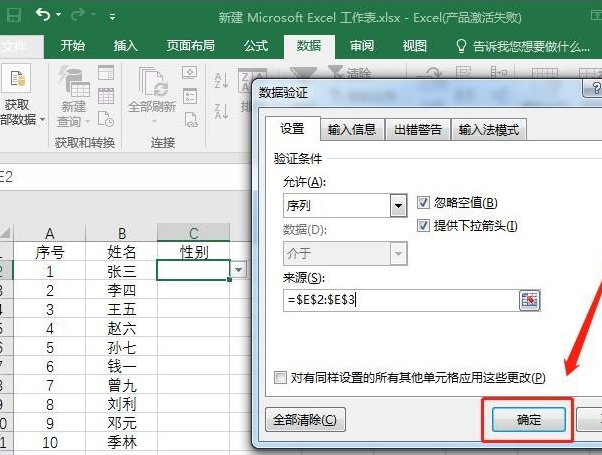
Task: Click the cell containing number 10
Action: pos(50,442)
